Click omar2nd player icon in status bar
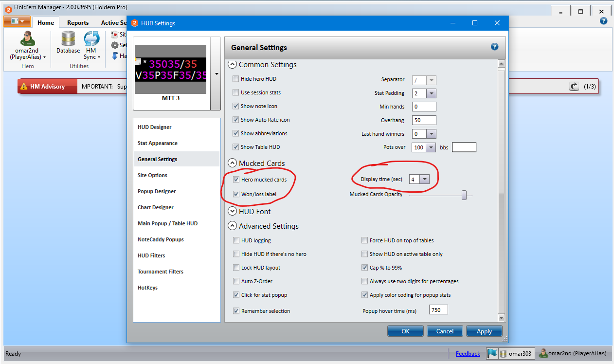Viewport: 614px width, 364px height. tap(543, 354)
